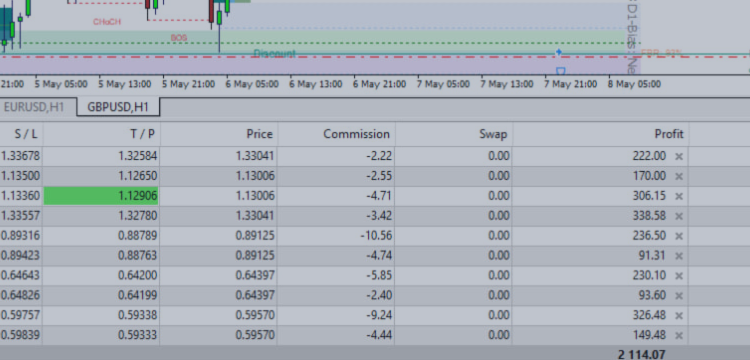Click T/P value 0.59338
Viewport: 750px width, 360px height.
point(138,316)
